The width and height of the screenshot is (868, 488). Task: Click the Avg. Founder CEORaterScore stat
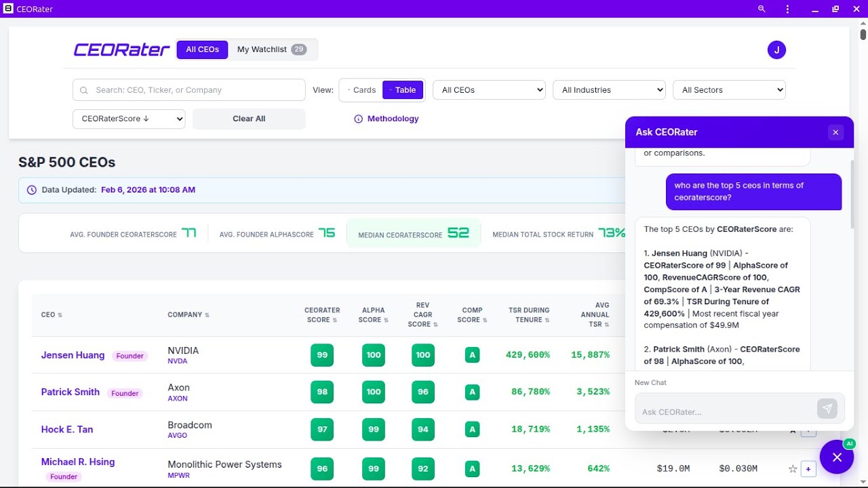tap(134, 234)
